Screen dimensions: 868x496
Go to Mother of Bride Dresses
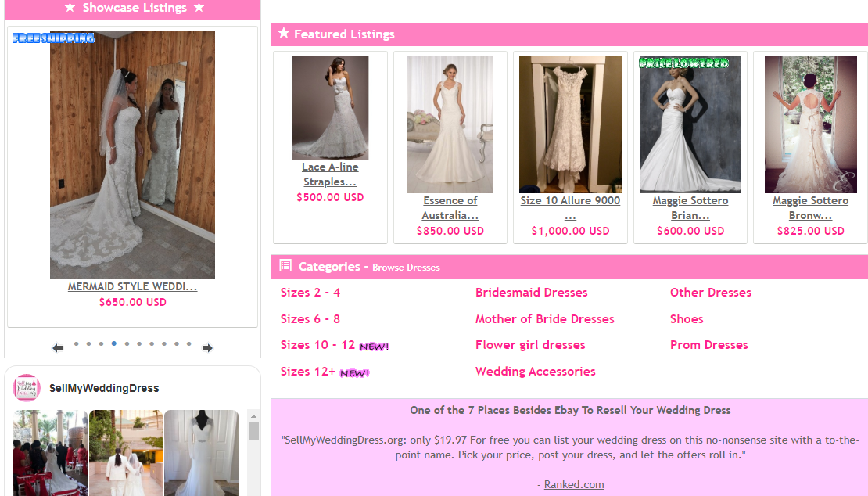(544, 319)
